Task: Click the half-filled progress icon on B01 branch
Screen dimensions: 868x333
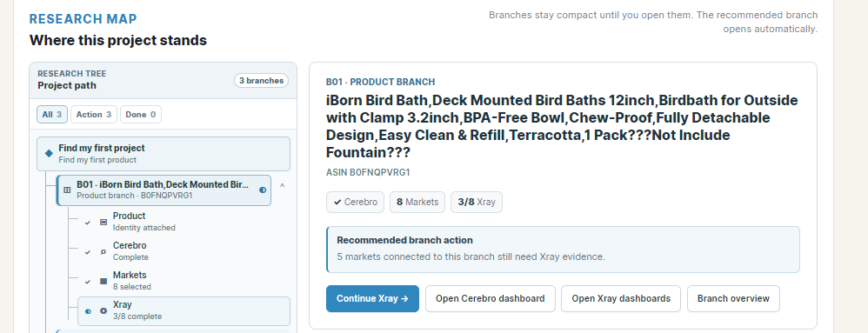Action: coord(263,190)
